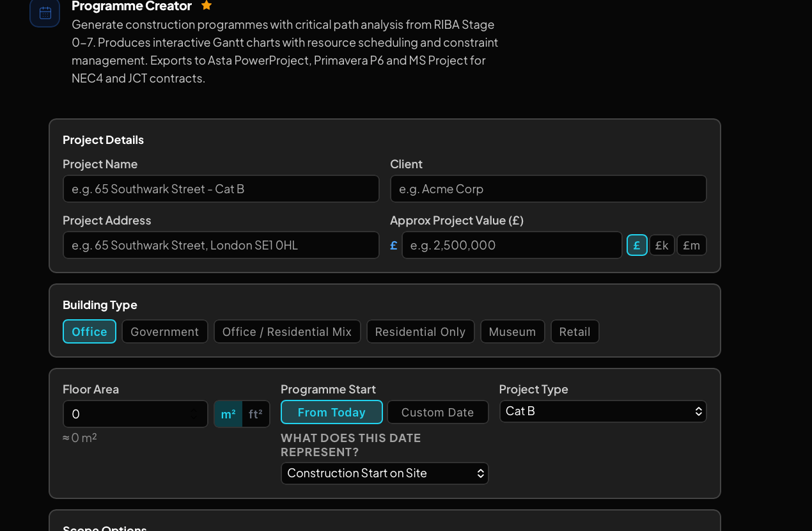Screen dimensions: 812x531
Task: Click the Client input field
Action: [549, 189]
